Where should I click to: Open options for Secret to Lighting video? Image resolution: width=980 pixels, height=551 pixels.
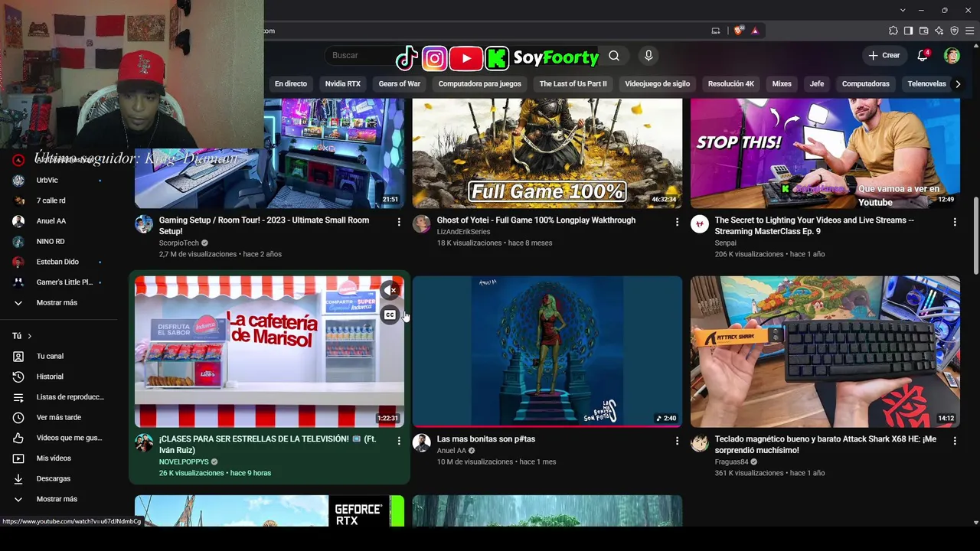click(x=955, y=222)
